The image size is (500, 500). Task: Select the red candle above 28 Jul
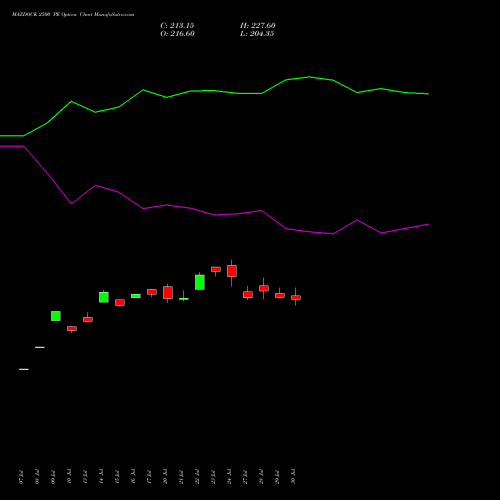(264, 288)
